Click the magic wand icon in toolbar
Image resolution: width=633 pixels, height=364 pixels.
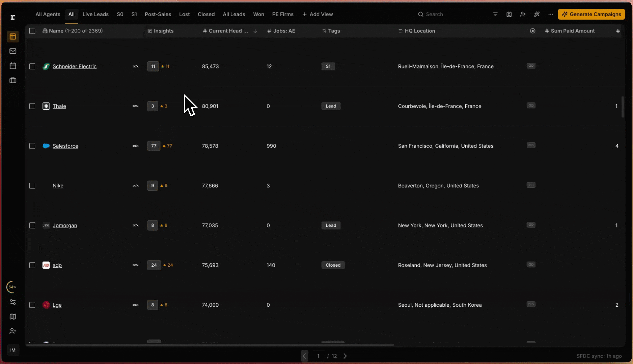click(537, 14)
